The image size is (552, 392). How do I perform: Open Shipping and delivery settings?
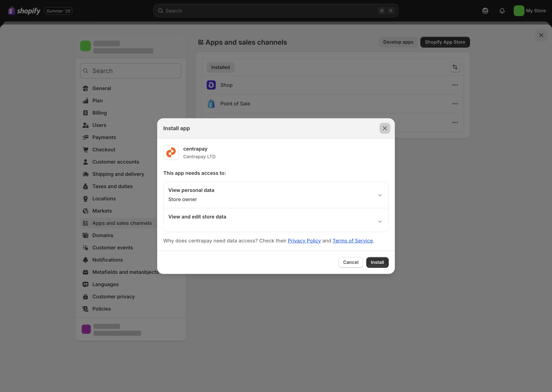click(x=118, y=174)
